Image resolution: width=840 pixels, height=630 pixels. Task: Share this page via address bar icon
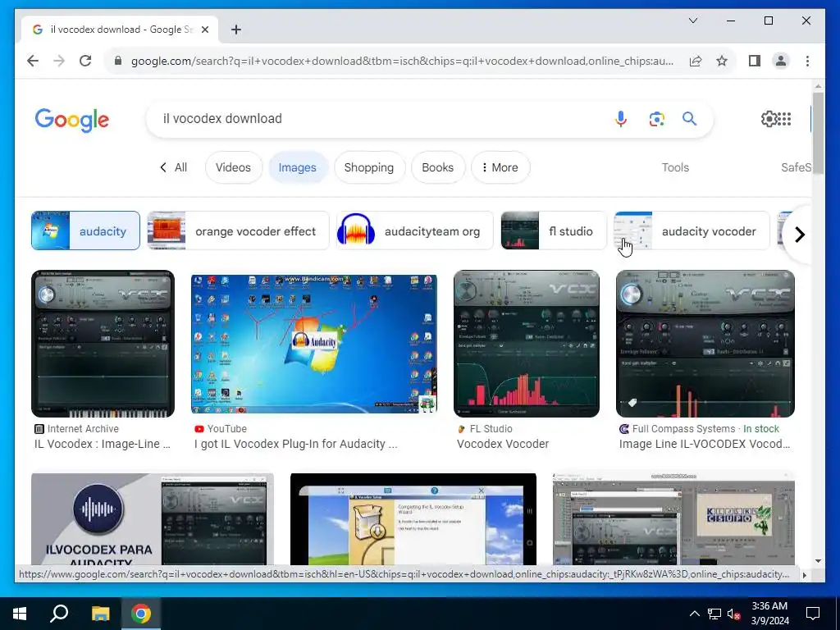click(x=696, y=61)
